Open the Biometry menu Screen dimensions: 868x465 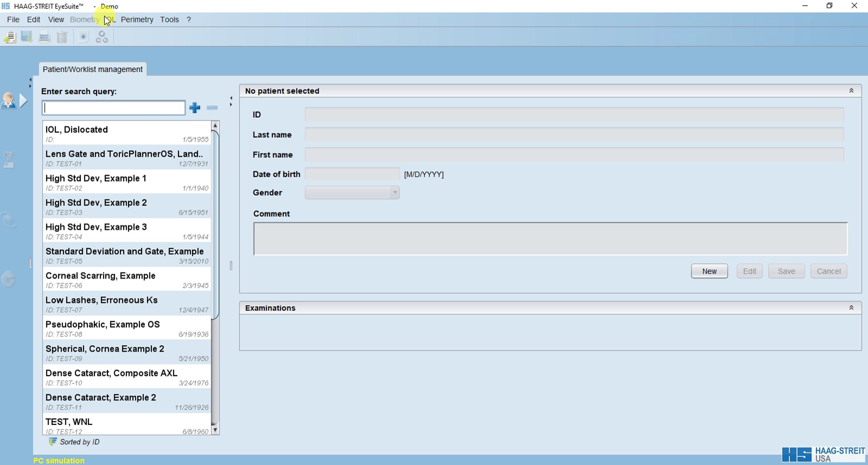click(85, 20)
